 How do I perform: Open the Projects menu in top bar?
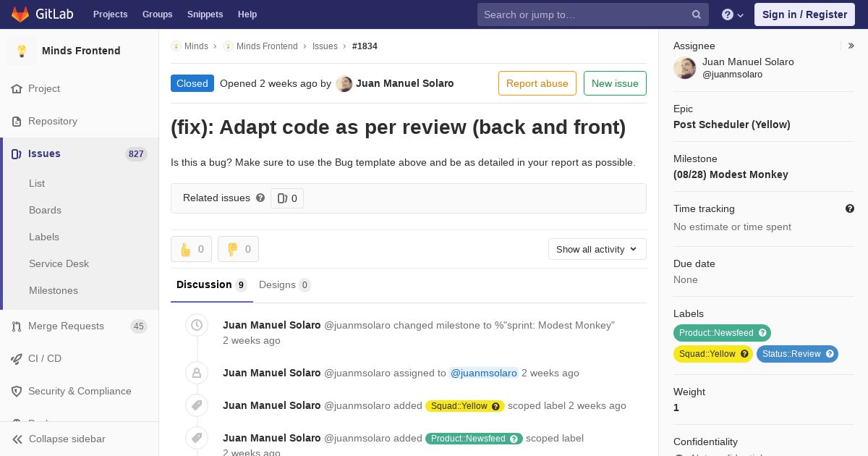tap(110, 14)
